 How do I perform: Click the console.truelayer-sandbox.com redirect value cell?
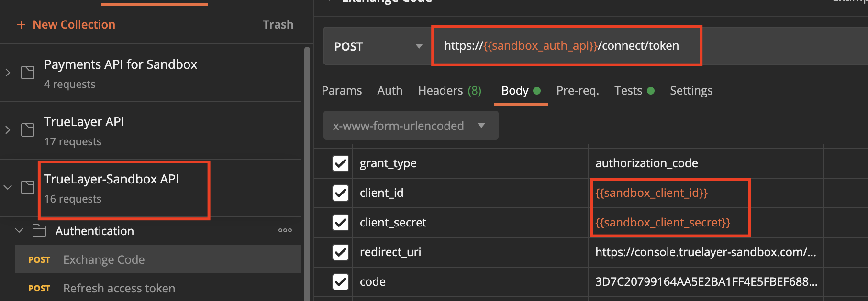pyautogui.click(x=706, y=252)
